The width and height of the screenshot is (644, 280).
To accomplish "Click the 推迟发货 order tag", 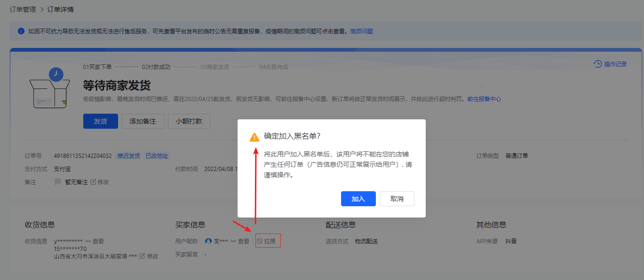I will coord(128,156).
